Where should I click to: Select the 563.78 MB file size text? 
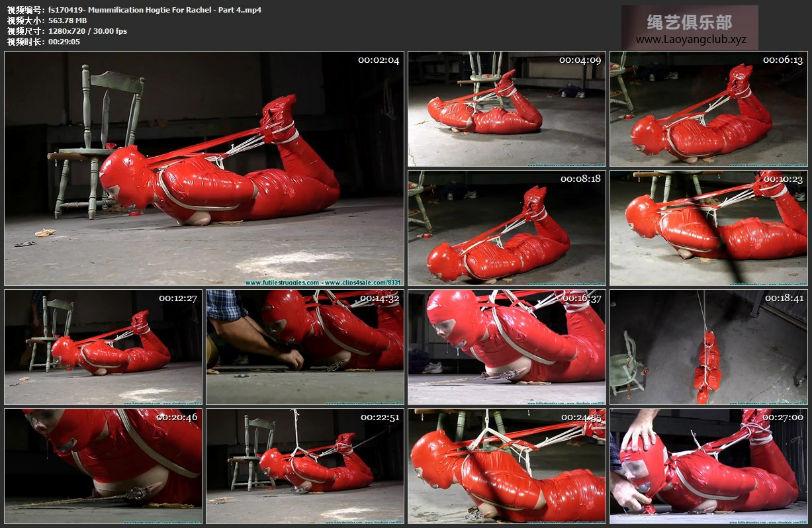tap(67, 21)
